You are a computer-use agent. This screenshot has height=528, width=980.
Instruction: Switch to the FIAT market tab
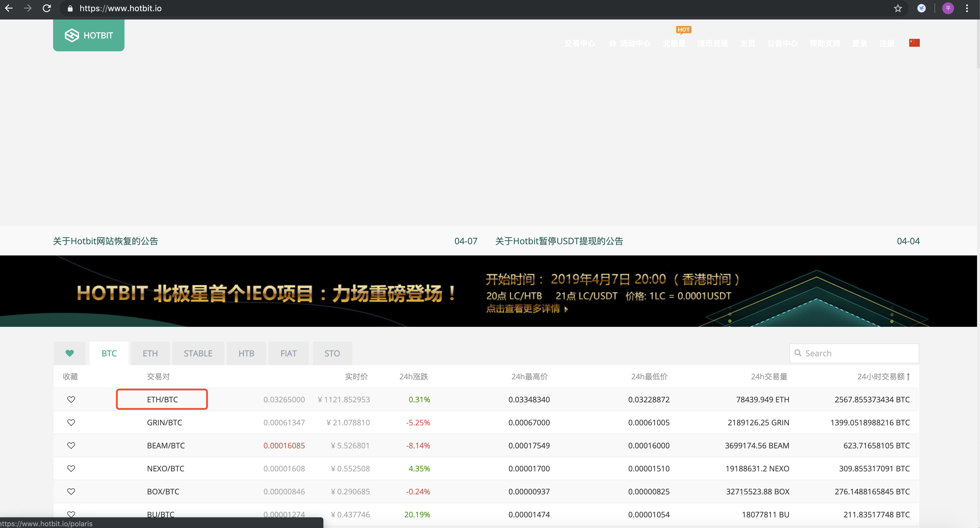coord(289,353)
